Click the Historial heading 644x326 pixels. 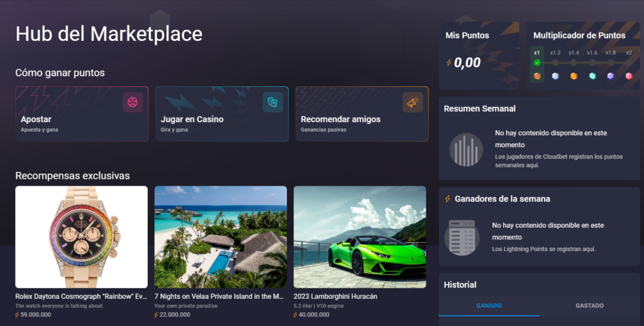460,285
